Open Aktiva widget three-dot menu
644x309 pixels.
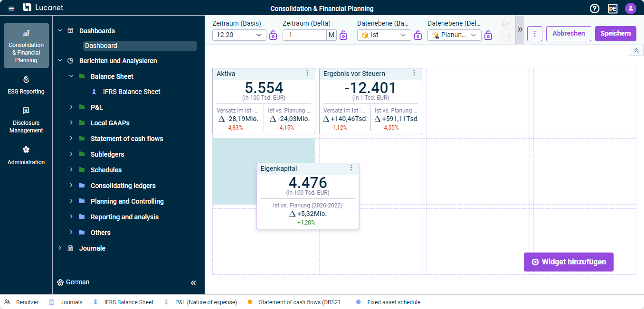(x=307, y=73)
